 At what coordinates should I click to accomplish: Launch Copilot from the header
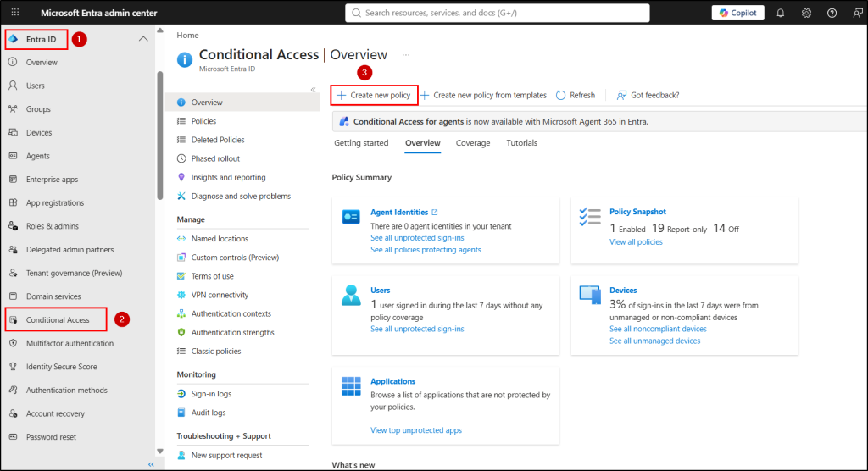738,13
